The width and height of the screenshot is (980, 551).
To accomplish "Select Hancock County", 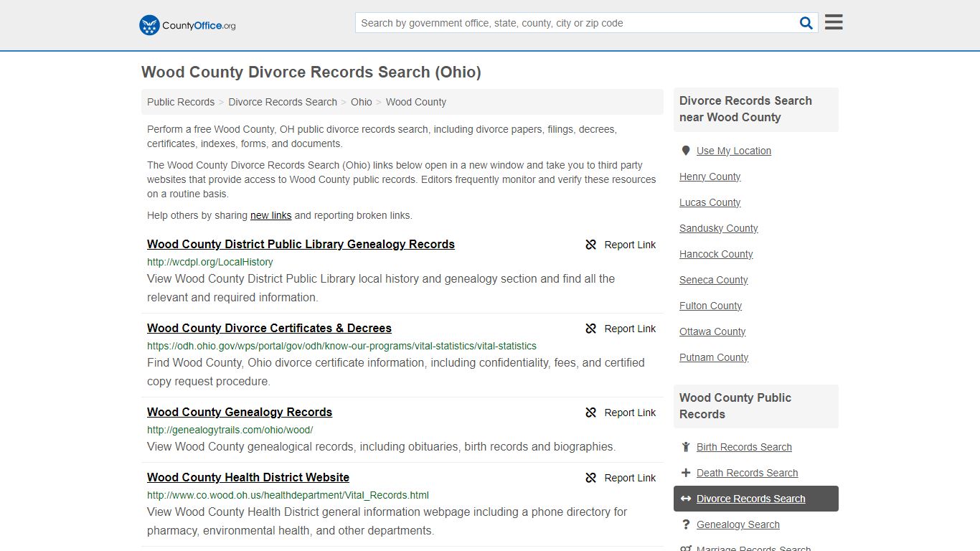I will point(716,254).
